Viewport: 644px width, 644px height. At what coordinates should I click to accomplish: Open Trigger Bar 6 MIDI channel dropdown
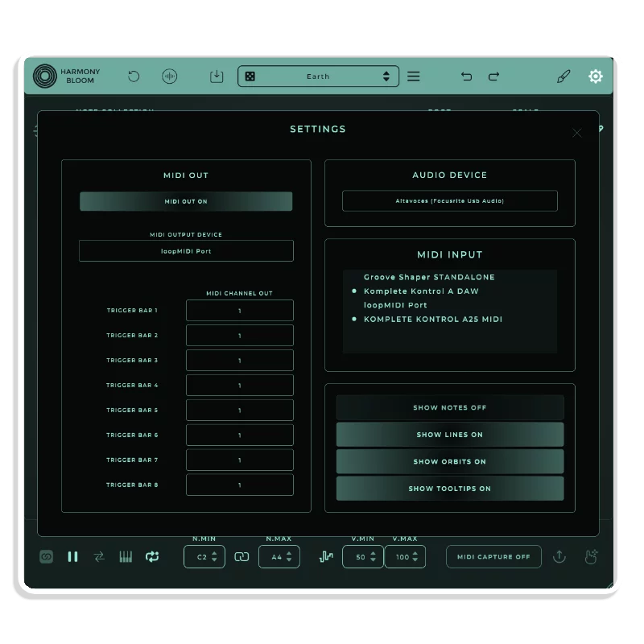[239, 435]
